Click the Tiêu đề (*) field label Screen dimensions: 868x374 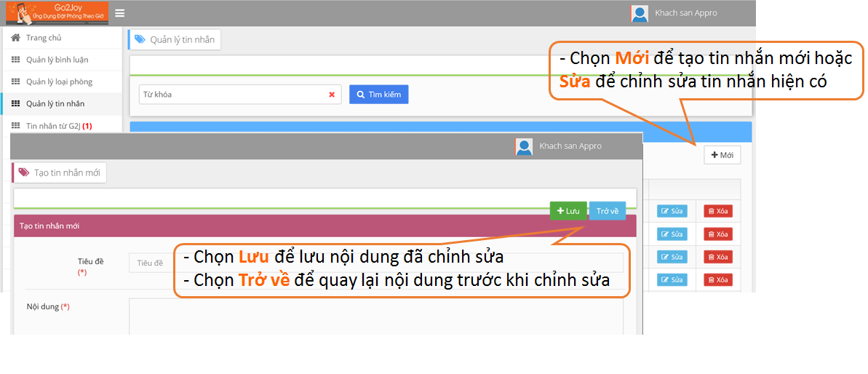(x=91, y=266)
